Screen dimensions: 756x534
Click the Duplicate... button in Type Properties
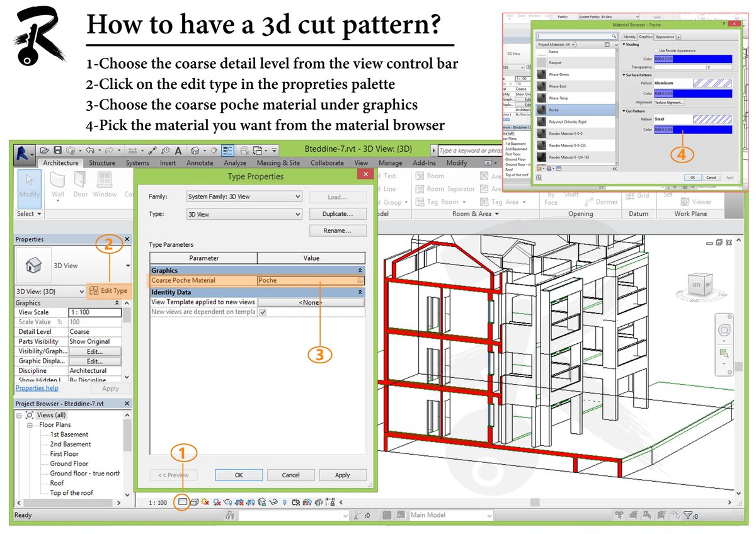pyautogui.click(x=338, y=214)
